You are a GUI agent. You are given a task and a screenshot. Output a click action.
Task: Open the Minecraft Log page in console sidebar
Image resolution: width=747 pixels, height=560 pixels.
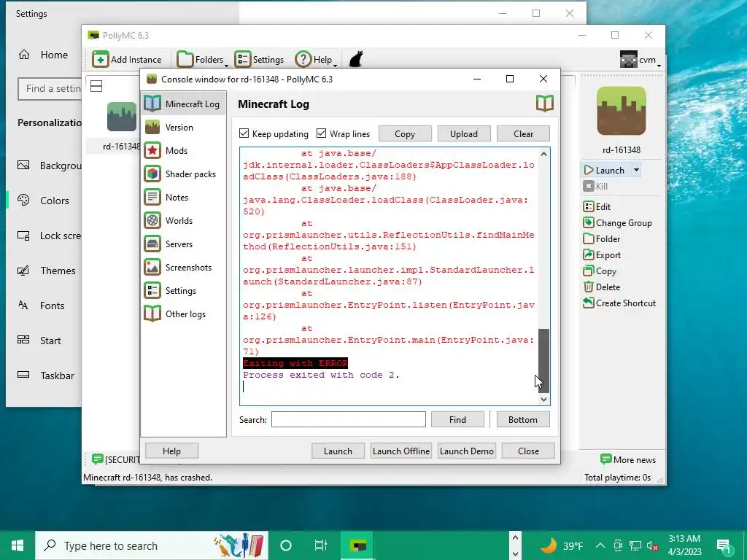tap(183, 104)
